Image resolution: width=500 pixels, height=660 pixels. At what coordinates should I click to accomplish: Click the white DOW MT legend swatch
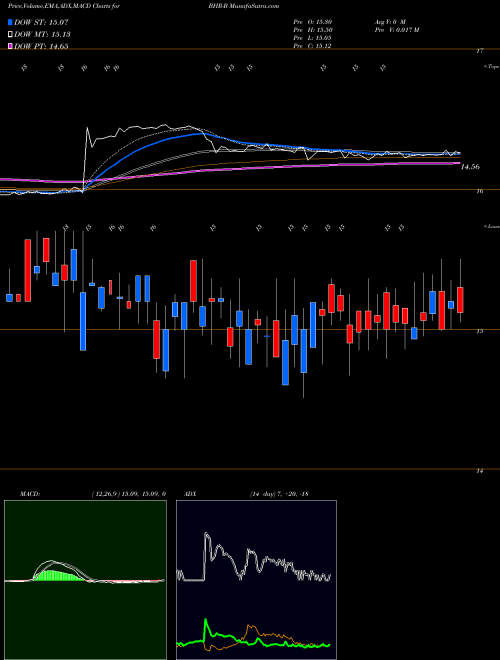[11, 35]
